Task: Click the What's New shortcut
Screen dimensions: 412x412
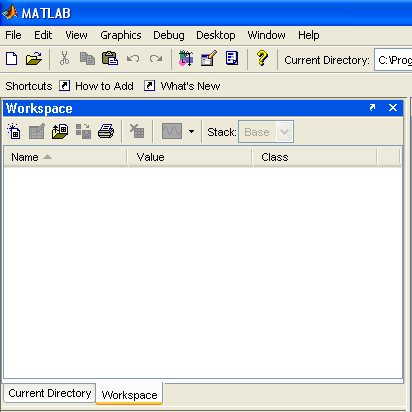Action: [x=182, y=86]
